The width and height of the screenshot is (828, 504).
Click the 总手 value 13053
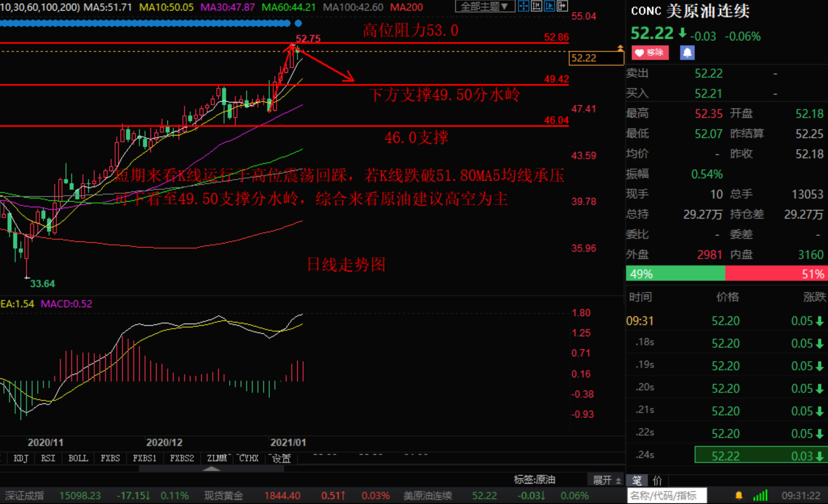tap(808, 195)
